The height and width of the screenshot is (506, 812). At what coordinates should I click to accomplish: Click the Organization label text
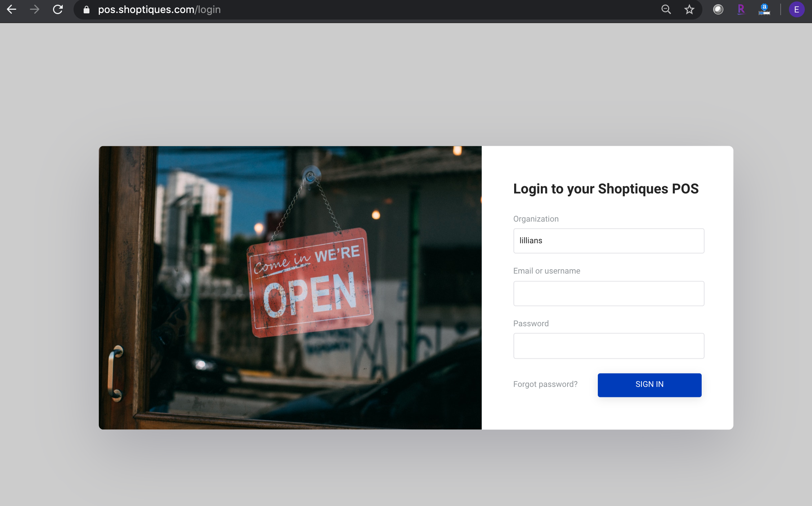[536, 219]
